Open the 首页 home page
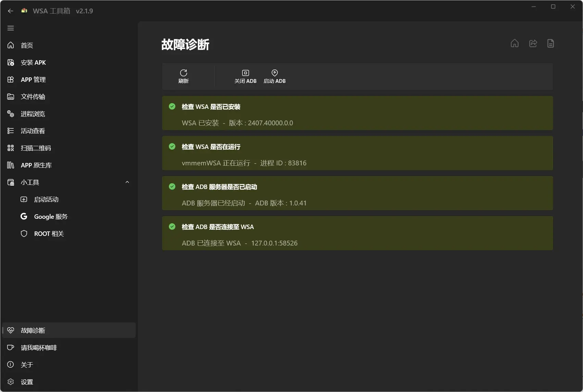Image resolution: width=583 pixels, height=392 pixels. tap(69, 45)
